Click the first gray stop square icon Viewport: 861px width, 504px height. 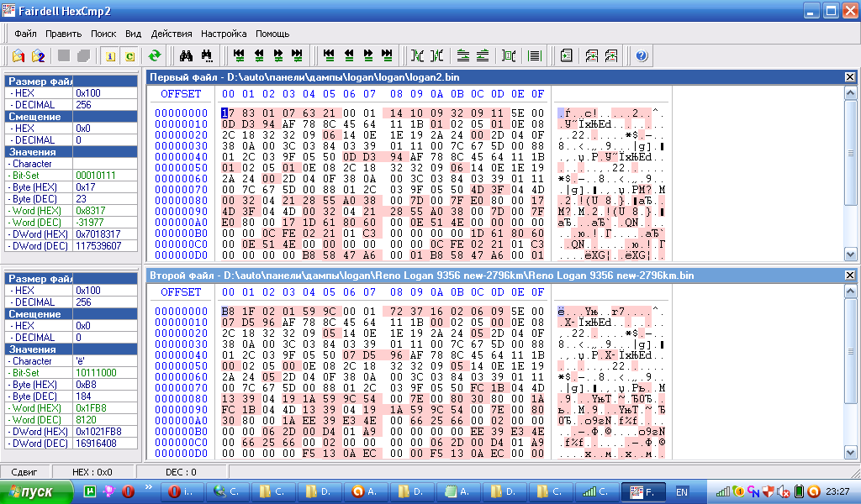tap(64, 56)
